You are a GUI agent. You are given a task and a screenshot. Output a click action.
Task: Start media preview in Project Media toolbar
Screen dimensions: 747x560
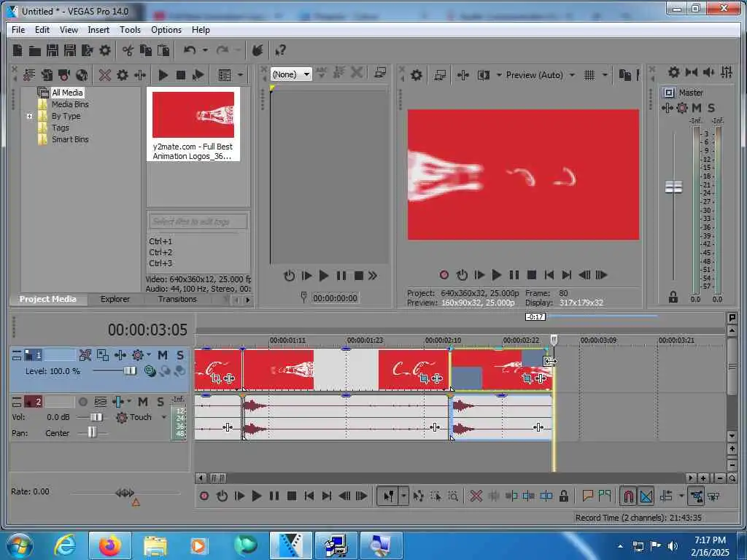click(163, 75)
